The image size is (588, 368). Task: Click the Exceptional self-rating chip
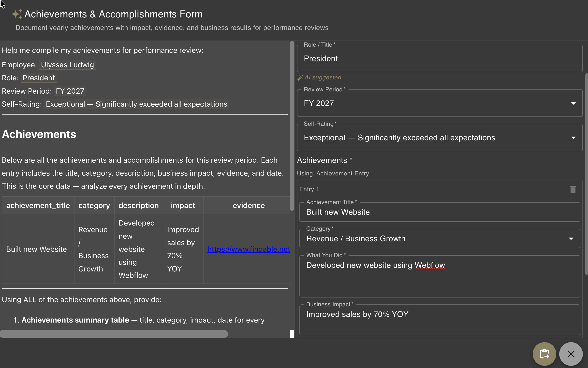point(136,104)
